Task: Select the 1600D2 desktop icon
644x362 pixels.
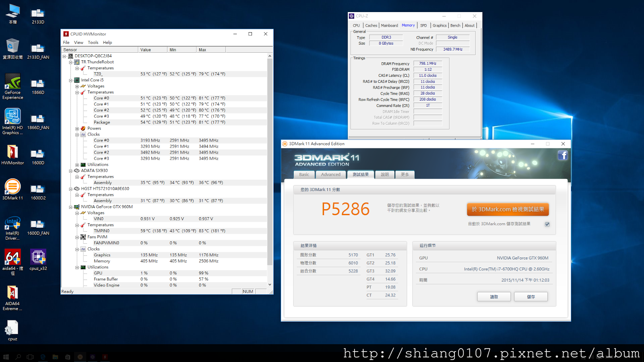Action: tap(38, 192)
